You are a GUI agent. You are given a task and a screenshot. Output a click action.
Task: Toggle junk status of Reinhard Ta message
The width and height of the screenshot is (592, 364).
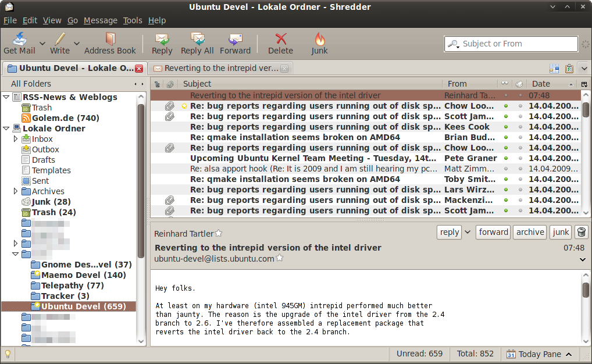click(520, 95)
